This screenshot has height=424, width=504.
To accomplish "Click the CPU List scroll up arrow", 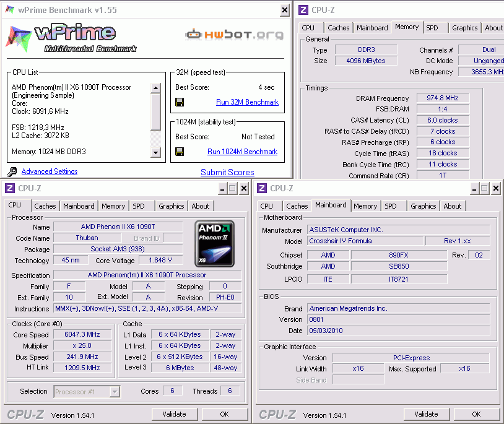I will pyautogui.click(x=155, y=88).
